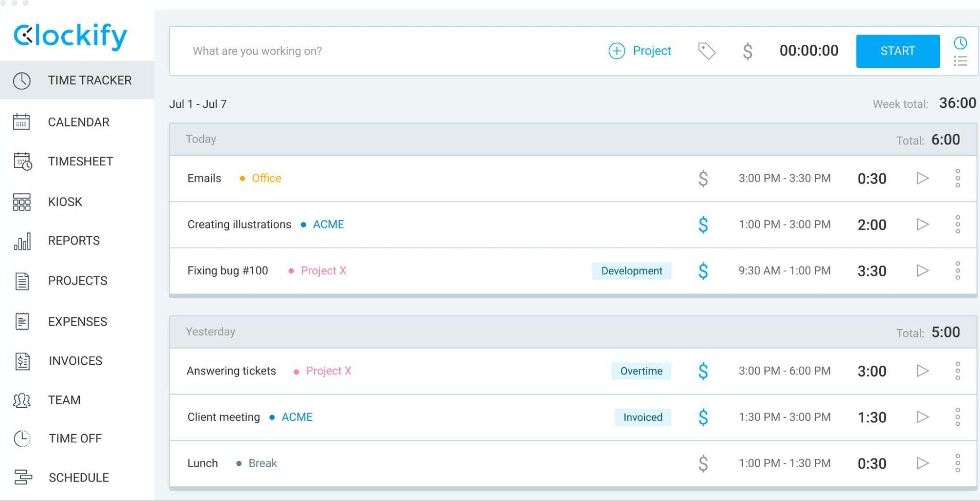Click the Invoices sidebar icon
Screen dimensions: 980x501
pos(23,361)
